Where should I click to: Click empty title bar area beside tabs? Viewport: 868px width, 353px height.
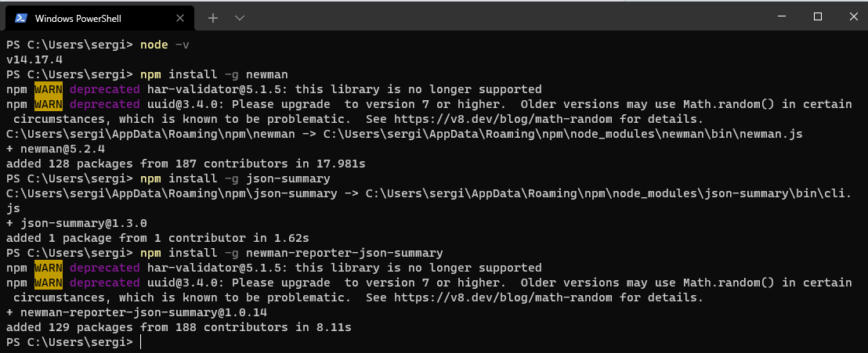[498, 17]
